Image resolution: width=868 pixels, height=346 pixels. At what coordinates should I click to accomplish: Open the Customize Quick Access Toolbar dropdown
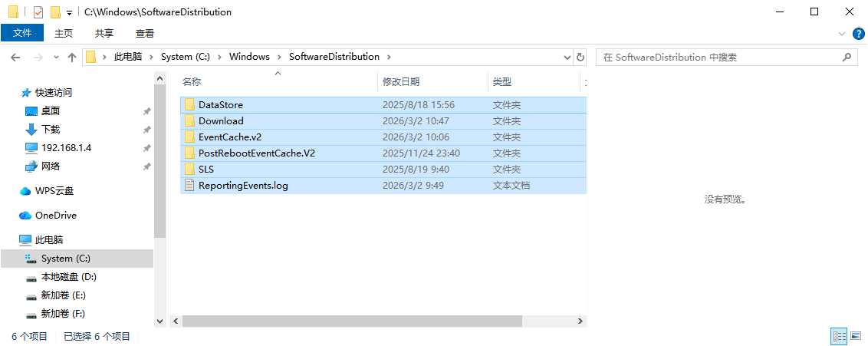tap(69, 13)
